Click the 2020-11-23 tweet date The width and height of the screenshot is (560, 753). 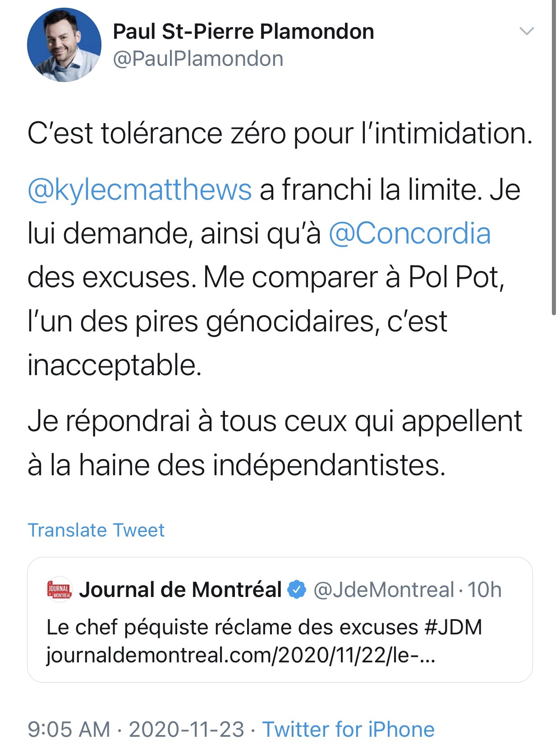[x=187, y=729]
